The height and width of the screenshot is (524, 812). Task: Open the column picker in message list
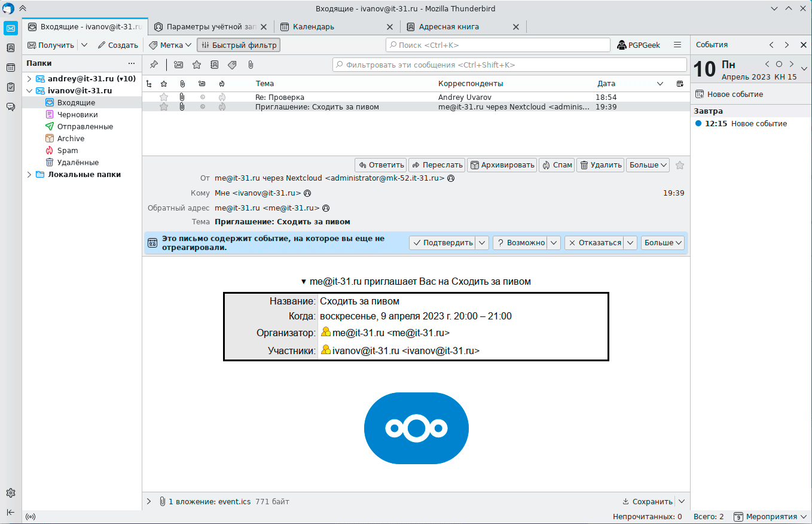680,84
